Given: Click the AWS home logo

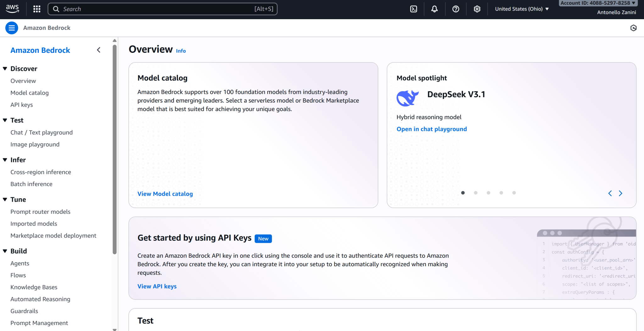Looking at the screenshot, I should click(12, 9).
